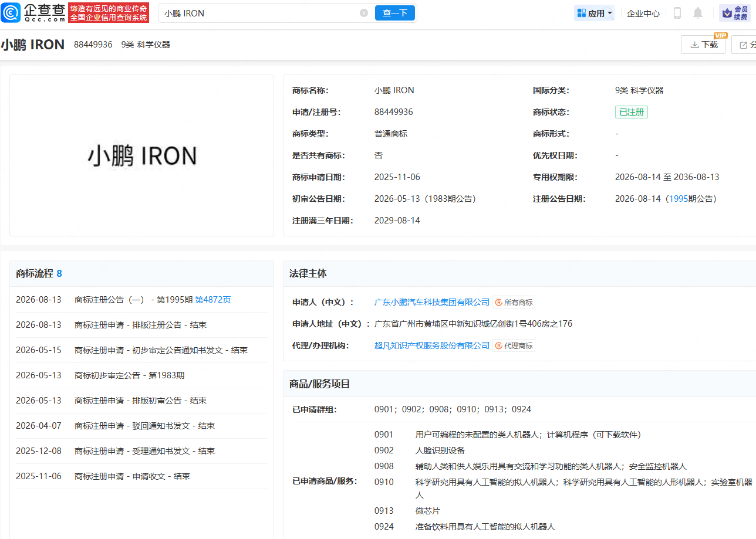Click the Qcc.com logo

33,13
